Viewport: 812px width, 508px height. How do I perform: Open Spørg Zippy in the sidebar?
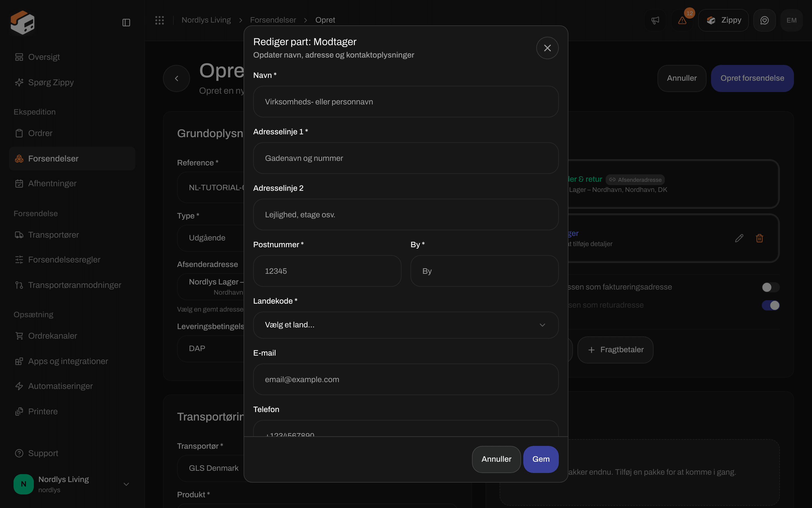click(x=72, y=82)
